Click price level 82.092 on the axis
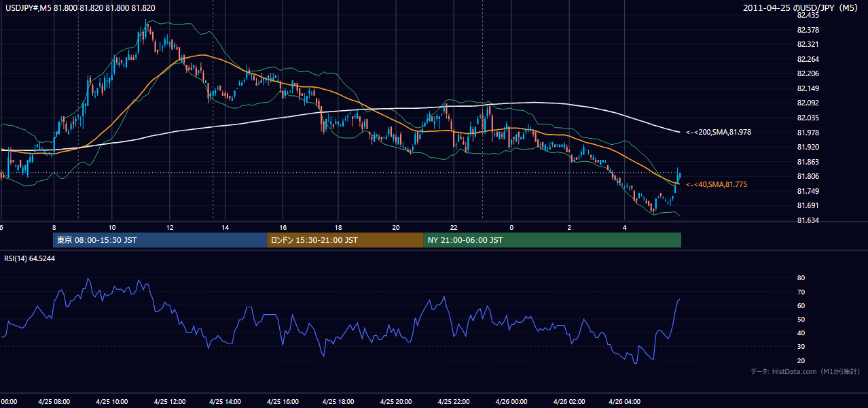868x408 pixels. tap(807, 103)
